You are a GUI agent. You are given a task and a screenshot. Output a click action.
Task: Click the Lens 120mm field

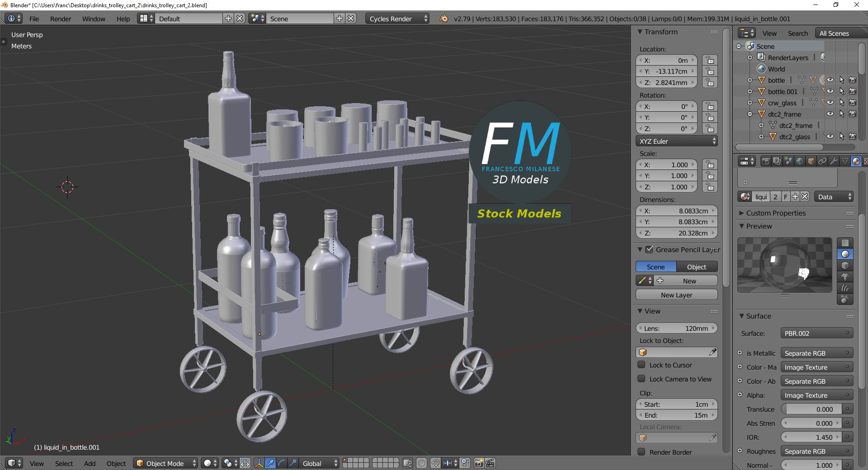pos(677,328)
